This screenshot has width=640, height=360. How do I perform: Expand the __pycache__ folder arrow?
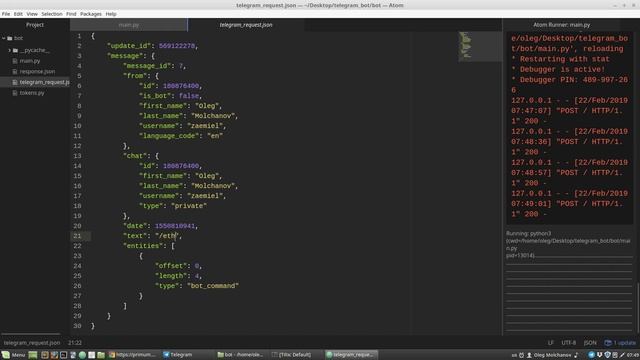pos(9,50)
